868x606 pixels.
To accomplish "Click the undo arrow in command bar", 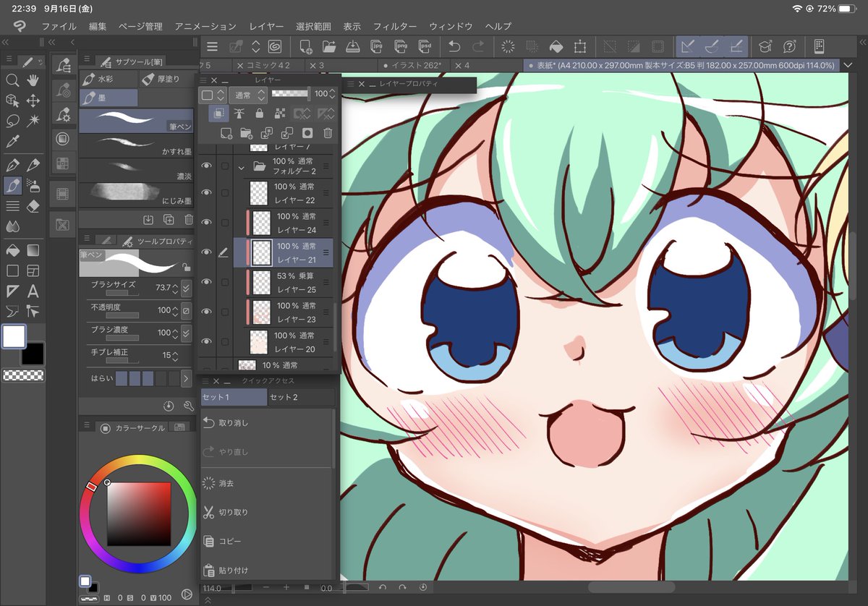I will pos(454,47).
